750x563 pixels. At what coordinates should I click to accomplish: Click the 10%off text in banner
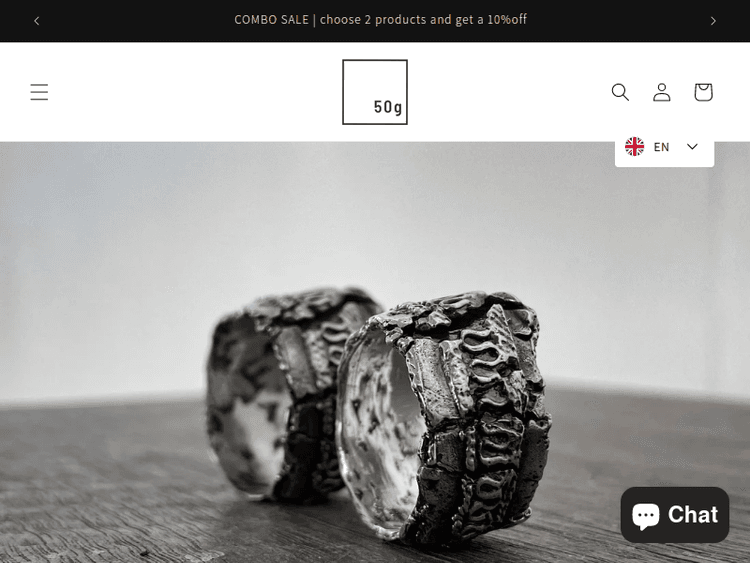point(507,20)
